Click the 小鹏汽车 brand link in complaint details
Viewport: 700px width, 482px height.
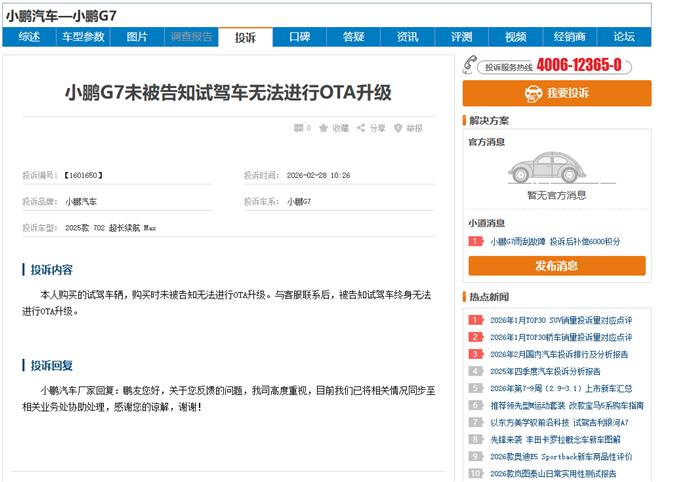coord(81,201)
